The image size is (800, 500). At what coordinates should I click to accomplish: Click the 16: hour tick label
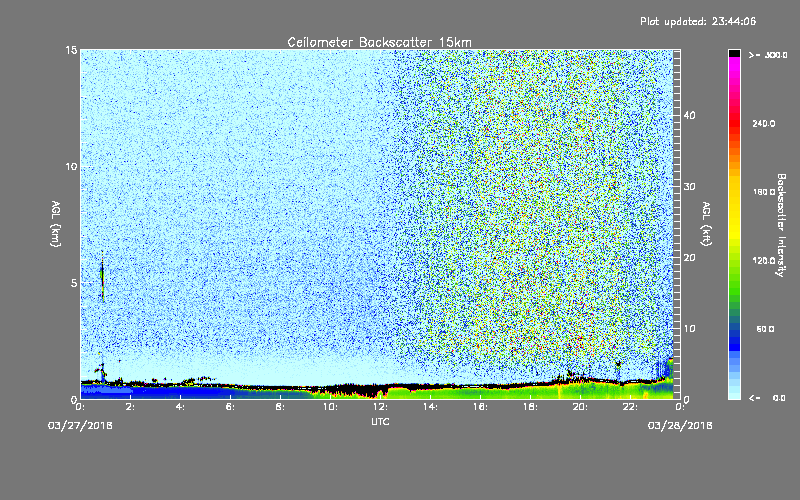click(x=480, y=407)
